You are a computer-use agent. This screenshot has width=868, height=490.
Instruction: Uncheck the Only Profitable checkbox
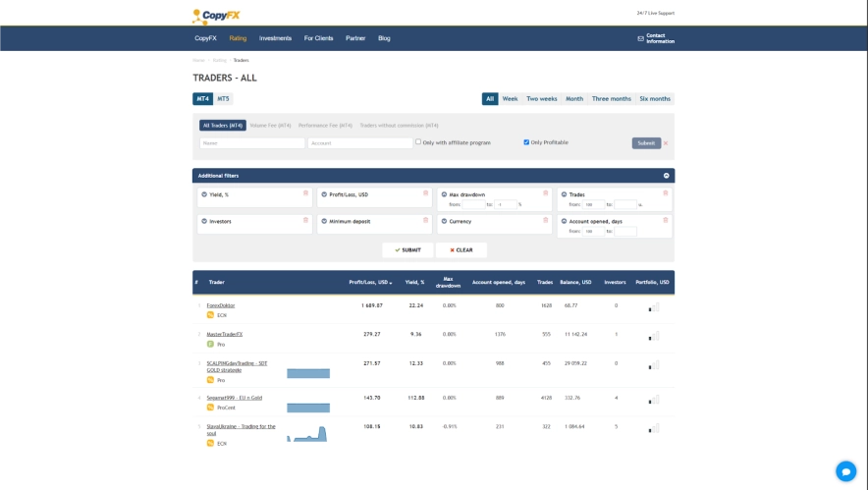pos(526,142)
